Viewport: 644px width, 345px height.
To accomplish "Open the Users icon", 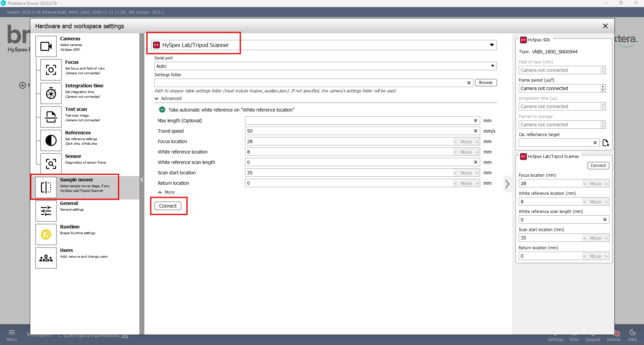I will pos(46,258).
